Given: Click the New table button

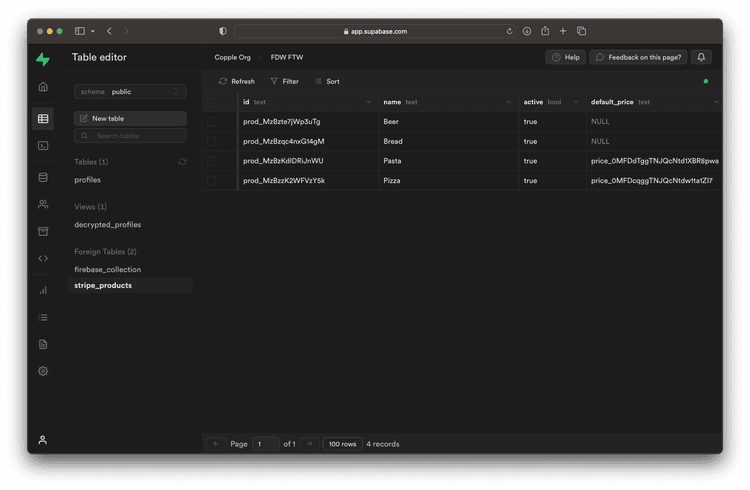Looking at the screenshot, I should (x=130, y=118).
